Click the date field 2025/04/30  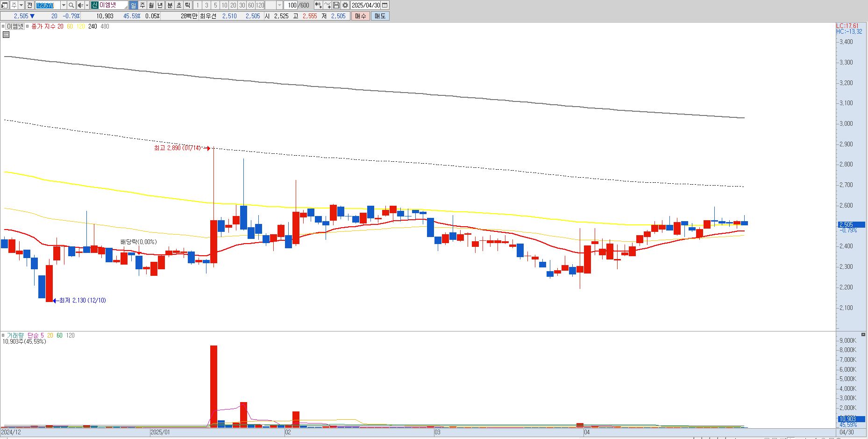coord(366,5)
